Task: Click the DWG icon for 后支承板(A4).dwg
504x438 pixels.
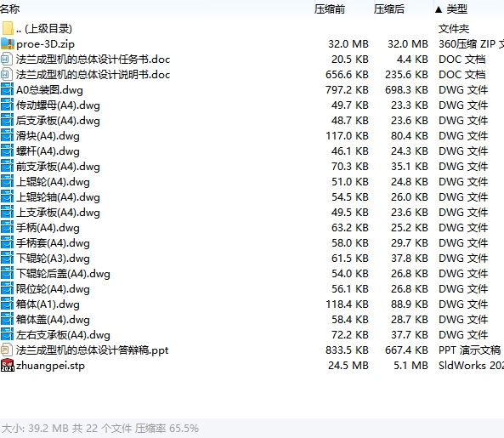Action: (7, 121)
